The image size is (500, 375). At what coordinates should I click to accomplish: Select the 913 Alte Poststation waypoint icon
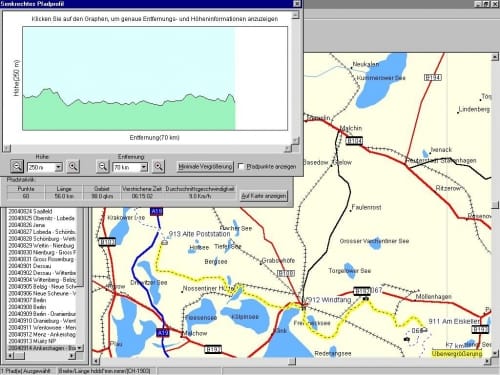click(164, 242)
